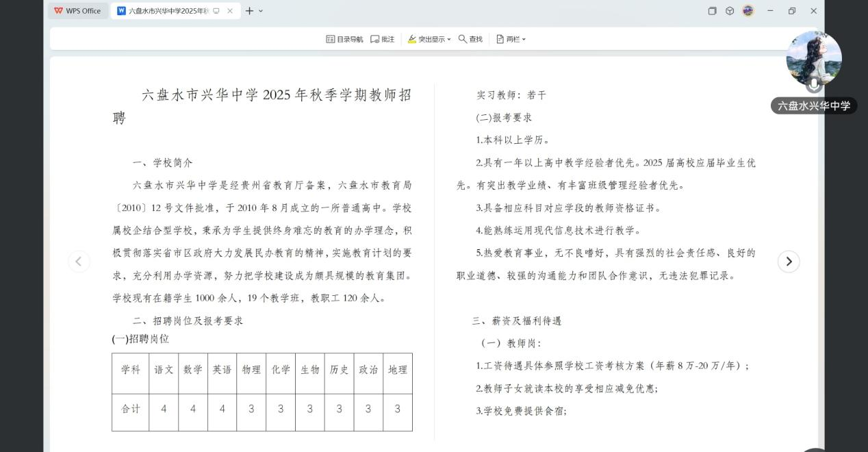Click the monitor icon in document tab
The width and height of the screenshot is (868, 452).
[216, 11]
